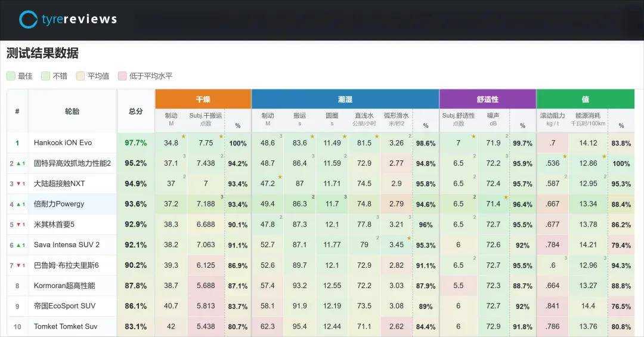Click the green up arrow in row 6
Screen dimensions: 644x337
(18, 245)
